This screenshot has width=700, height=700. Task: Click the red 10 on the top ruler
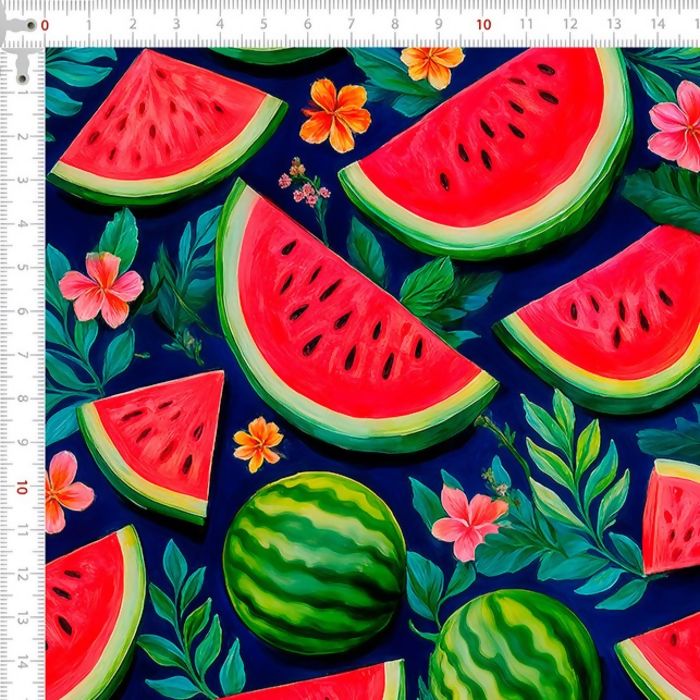483,25
